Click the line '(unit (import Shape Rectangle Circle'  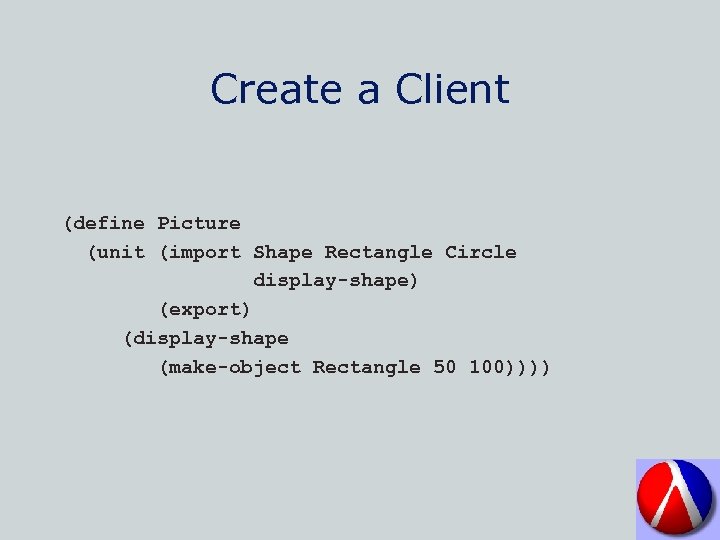pos(303,253)
